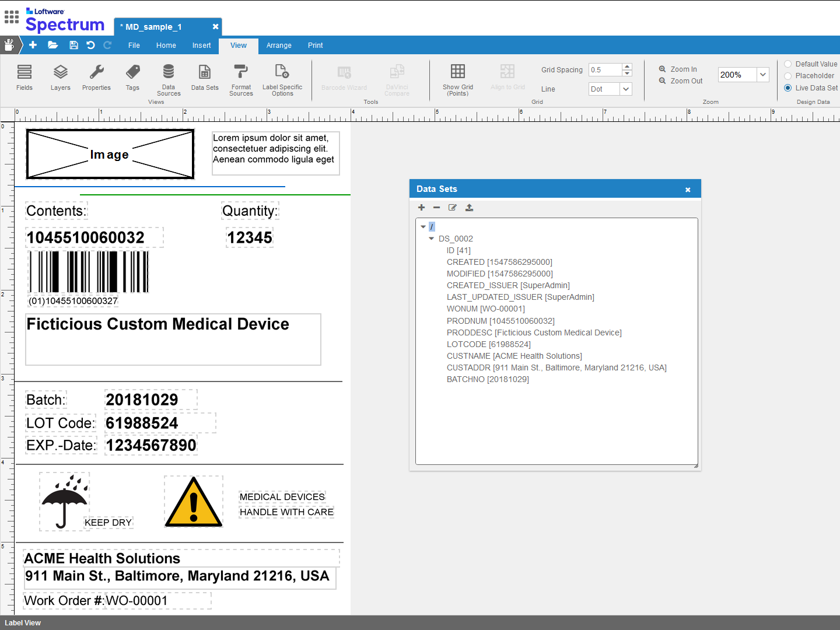This screenshot has height=630, width=840.
Task: Select the WONUM [WO-00001] entry
Action: [486, 309]
